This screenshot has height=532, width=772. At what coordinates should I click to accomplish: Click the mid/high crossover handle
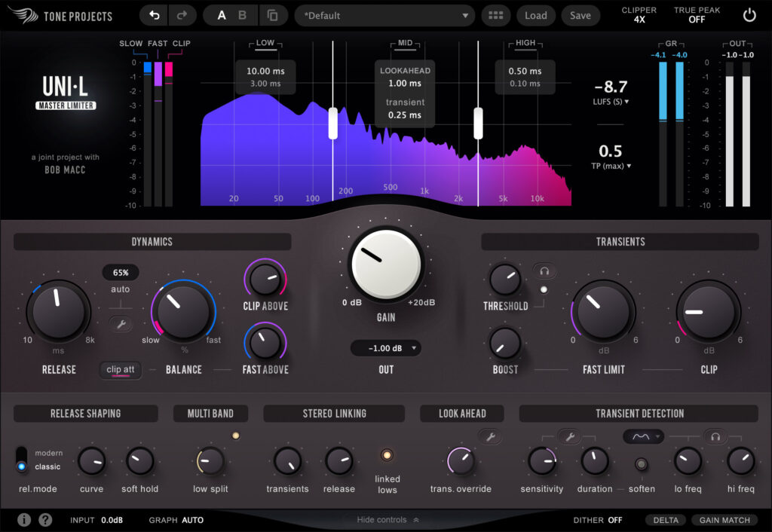[478, 123]
